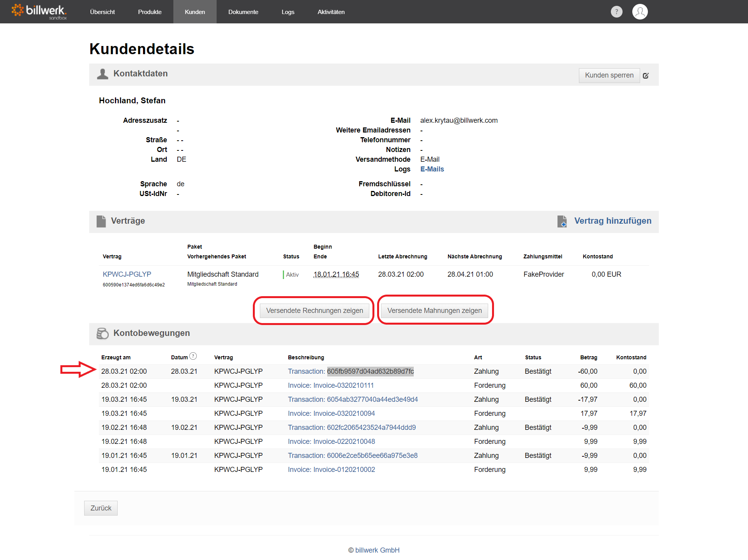Open the Vertrag hinzufügen link
The height and width of the screenshot is (560, 748).
click(x=613, y=221)
